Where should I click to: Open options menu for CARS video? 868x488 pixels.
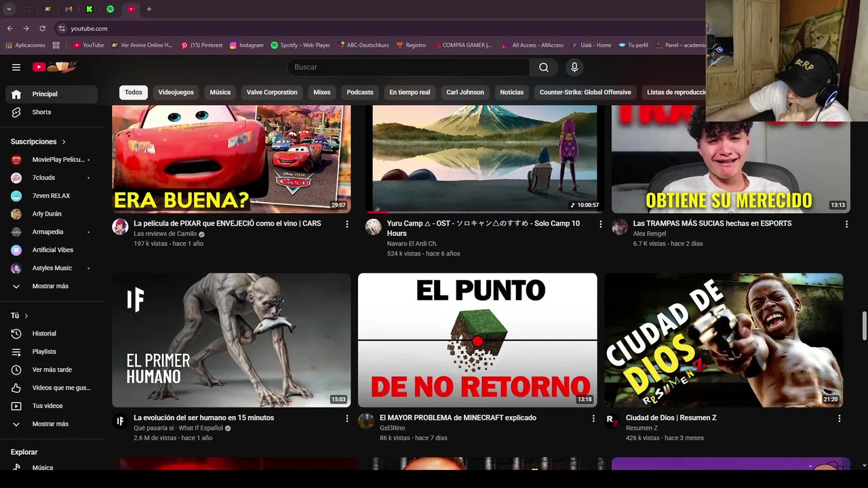point(347,224)
